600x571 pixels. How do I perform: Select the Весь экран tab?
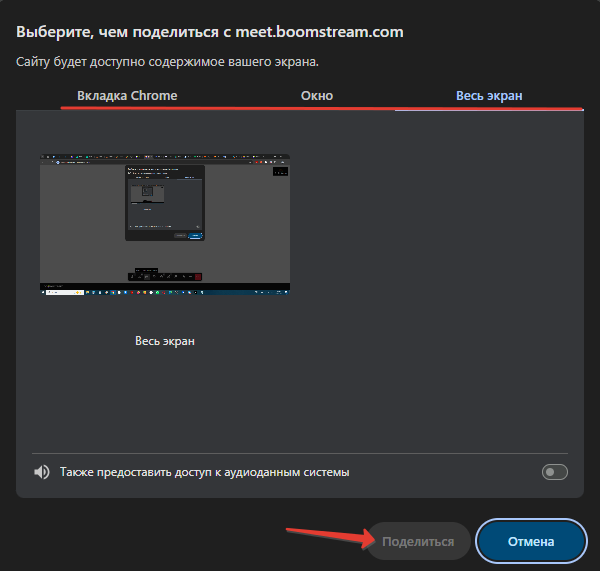pos(489,96)
